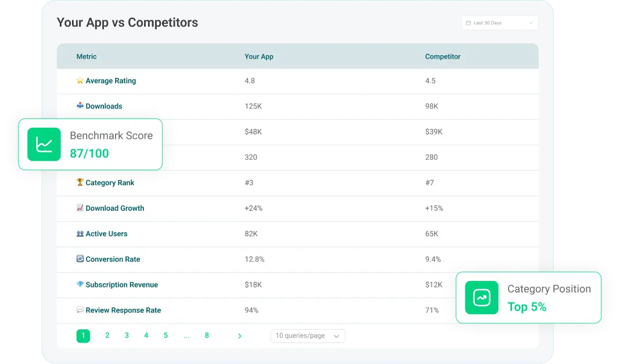Click the chart icon beside Download Growth

pyautogui.click(x=80, y=207)
